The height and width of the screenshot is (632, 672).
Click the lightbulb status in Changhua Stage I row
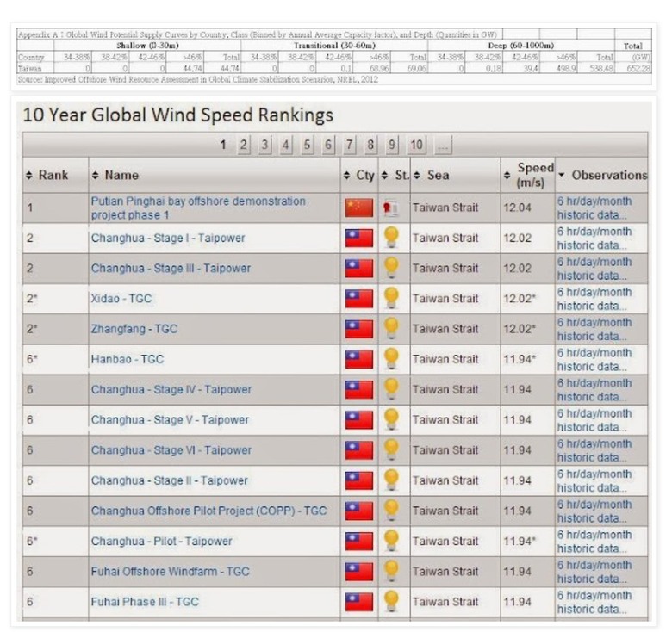point(391,238)
